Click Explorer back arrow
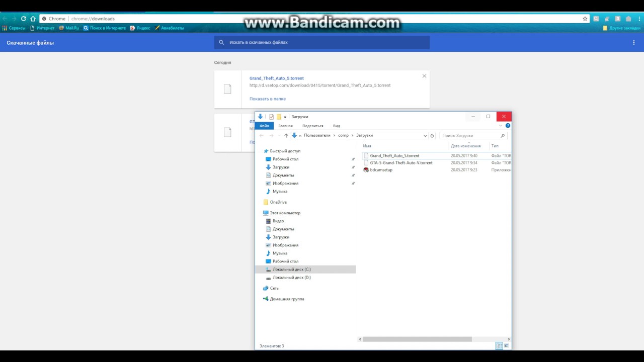 pos(262,136)
